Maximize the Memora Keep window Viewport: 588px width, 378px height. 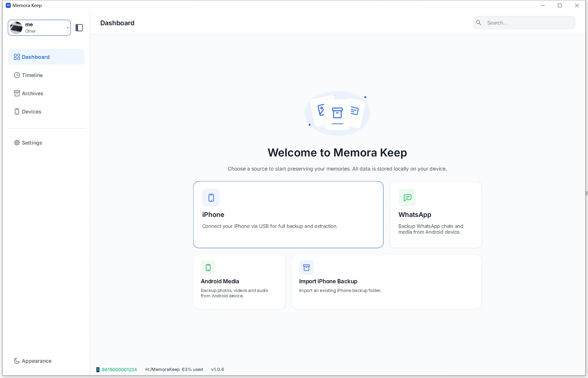click(x=560, y=5)
